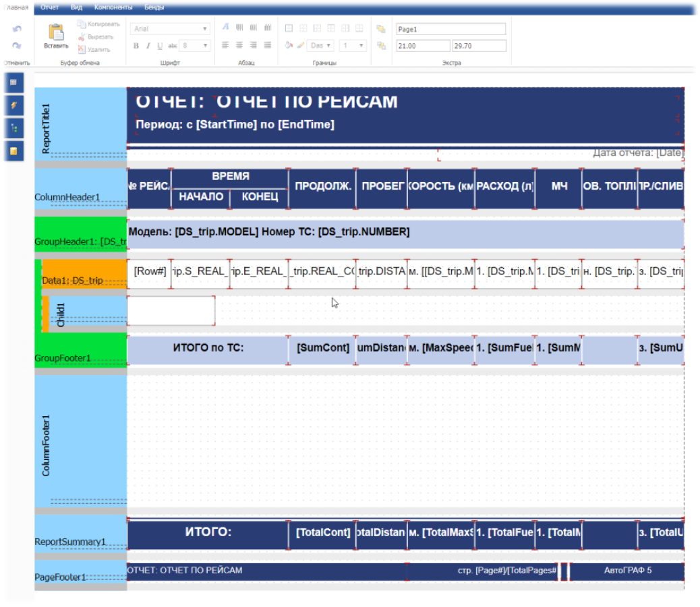The height and width of the screenshot is (607, 700).
Task: Select the АвтоГРАФ 5 footer text
Action: tap(627, 571)
